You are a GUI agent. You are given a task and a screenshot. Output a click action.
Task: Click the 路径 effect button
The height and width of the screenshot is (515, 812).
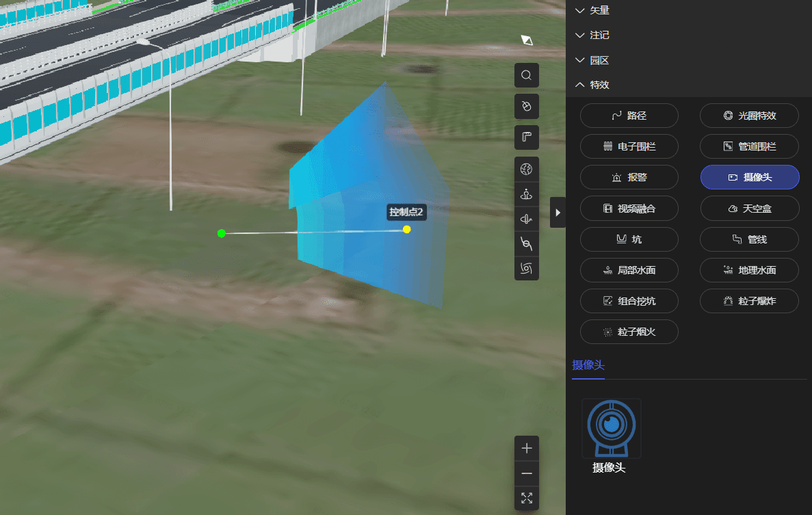[629, 116]
